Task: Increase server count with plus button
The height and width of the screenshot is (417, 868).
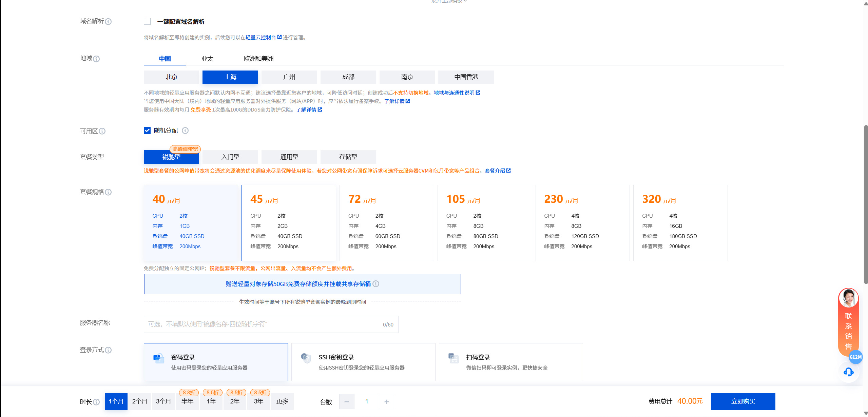Action: (x=386, y=402)
